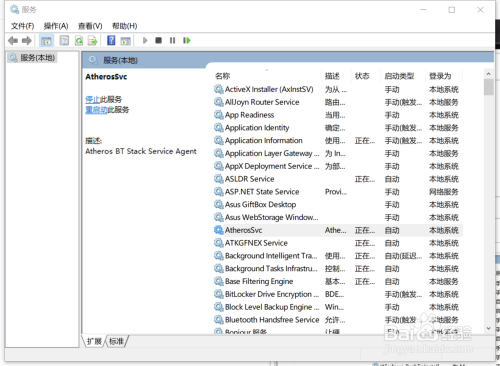Sort by the 登录为 column header

pos(440,76)
